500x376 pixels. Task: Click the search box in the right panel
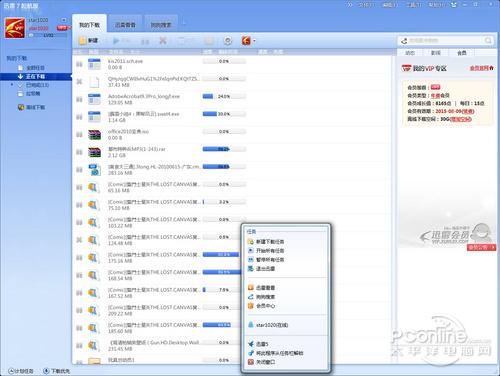click(x=445, y=41)
